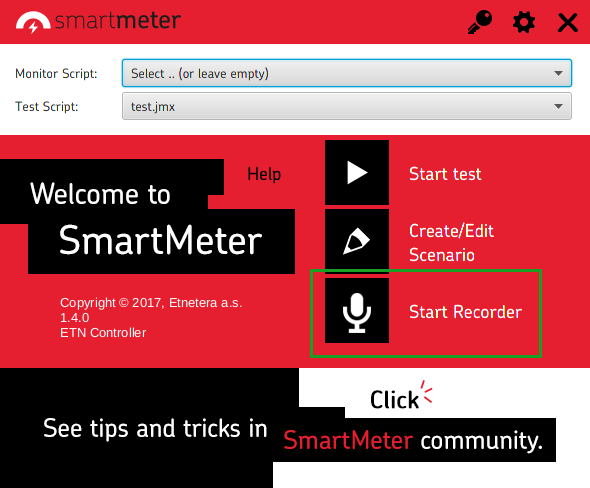
Task: Open settings with the gear icon
Action: (524, 22)
